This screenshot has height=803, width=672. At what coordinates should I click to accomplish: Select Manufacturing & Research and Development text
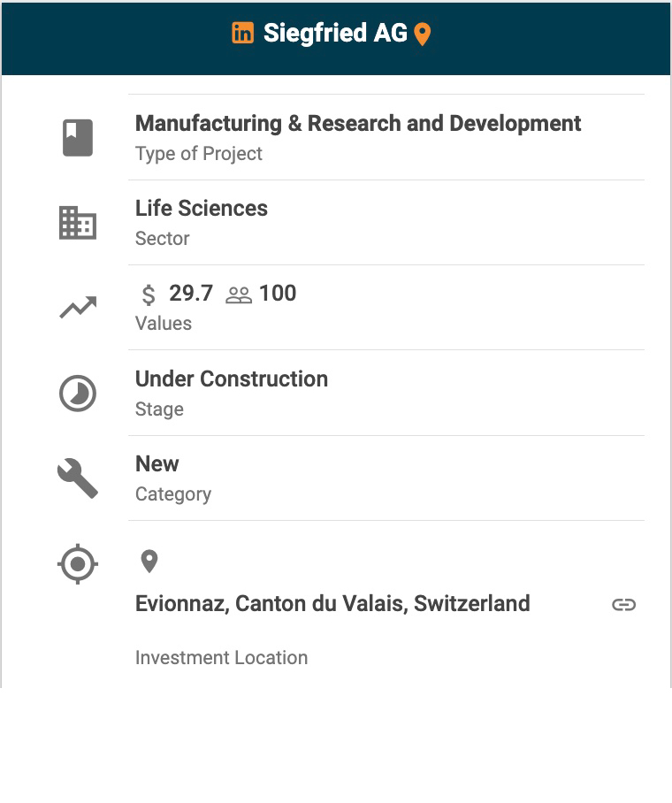tap(358, 123)
